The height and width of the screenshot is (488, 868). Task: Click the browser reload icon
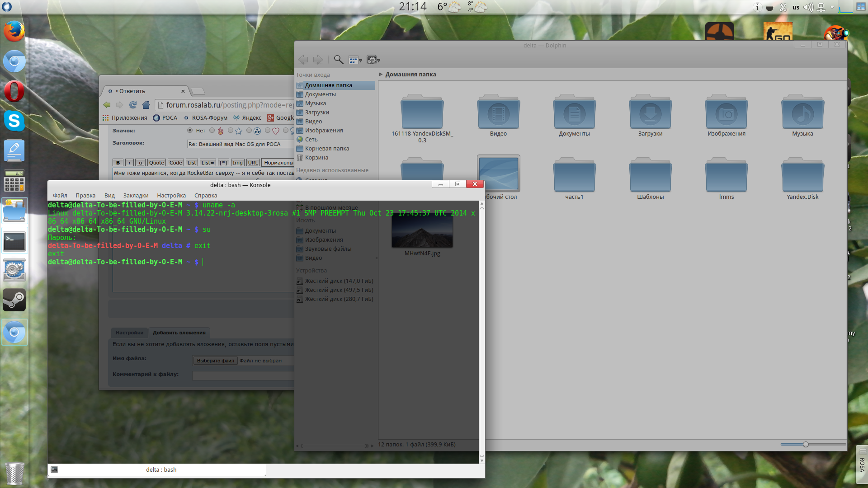[133, 105]
